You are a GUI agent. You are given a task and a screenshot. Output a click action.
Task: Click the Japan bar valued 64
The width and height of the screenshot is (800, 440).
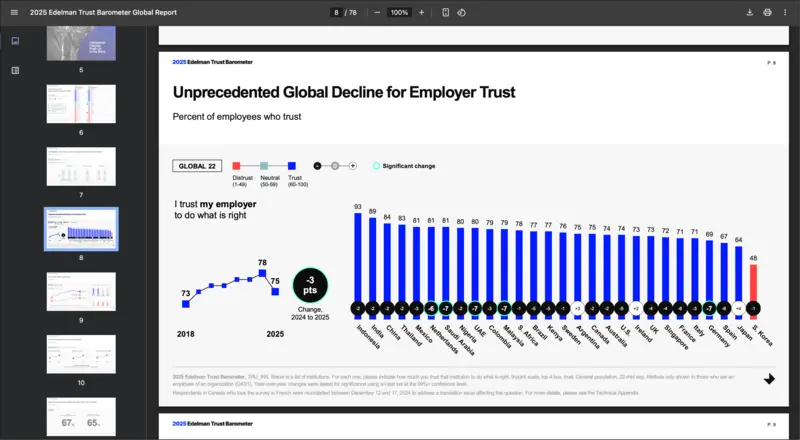738,282
